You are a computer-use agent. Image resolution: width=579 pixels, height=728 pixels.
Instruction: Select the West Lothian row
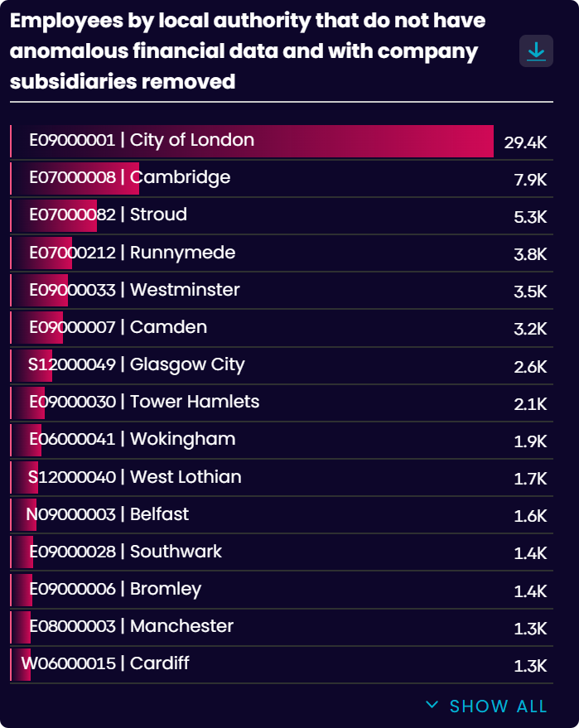pos(282,478)
